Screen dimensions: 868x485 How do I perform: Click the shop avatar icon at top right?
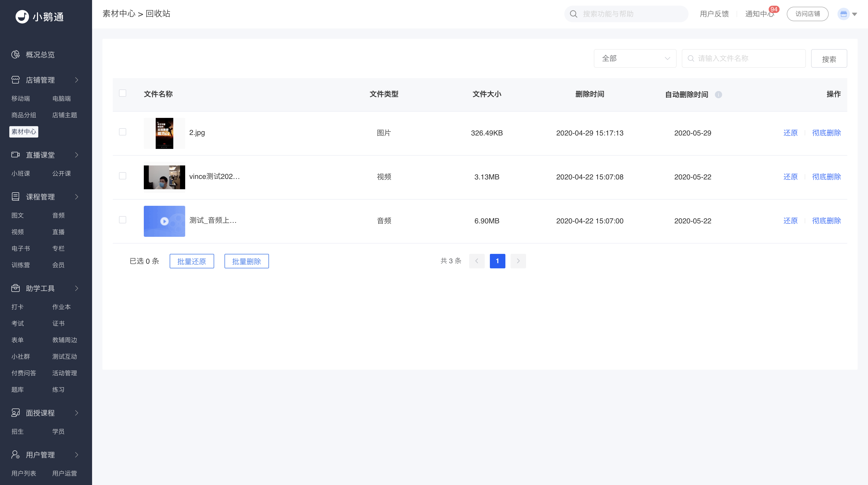tap(843, 14)
